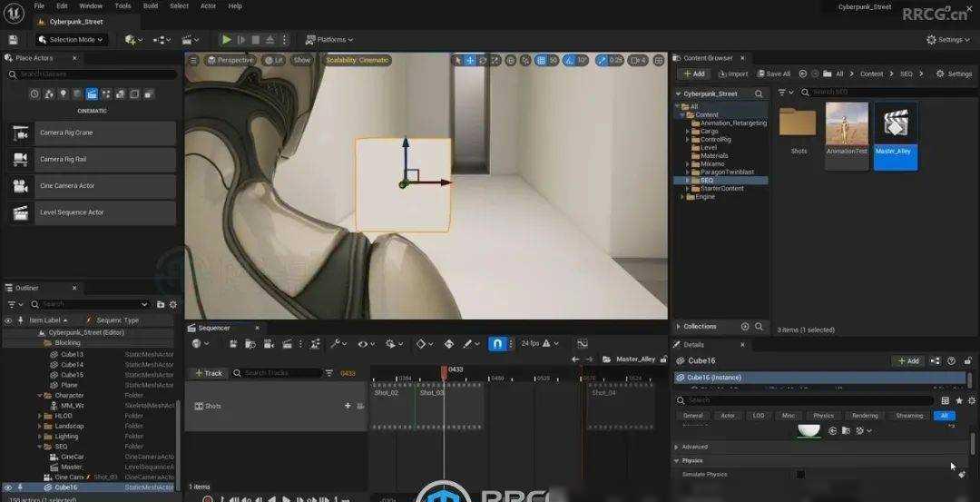Choose the translate tool in the viewport toolbar

[x=470, y=60]
